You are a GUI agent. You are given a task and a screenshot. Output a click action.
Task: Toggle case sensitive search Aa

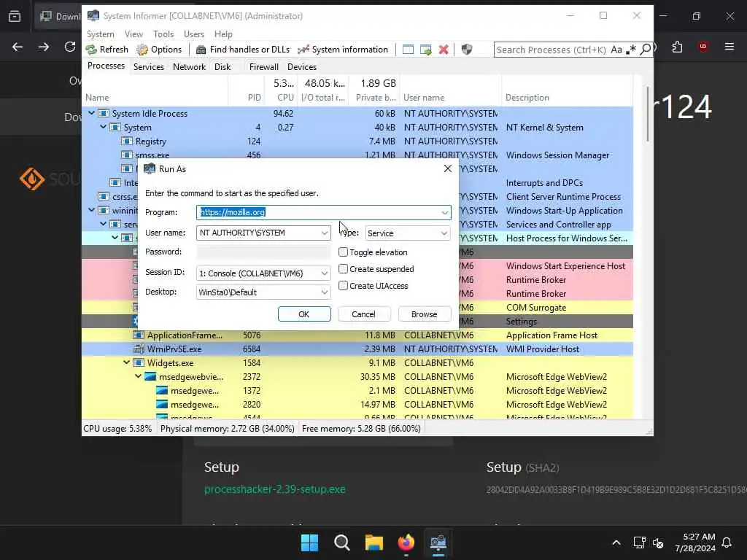tap(616, 50)
